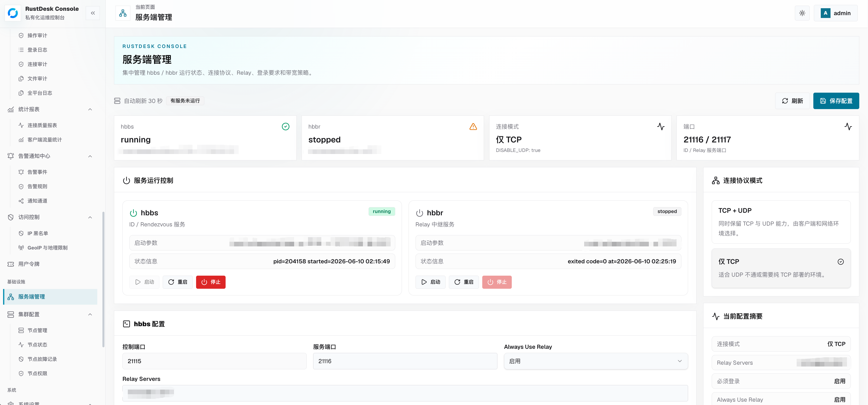Toggle the light/dark theme sun icon
868x405 pixels.
point(802,13)
